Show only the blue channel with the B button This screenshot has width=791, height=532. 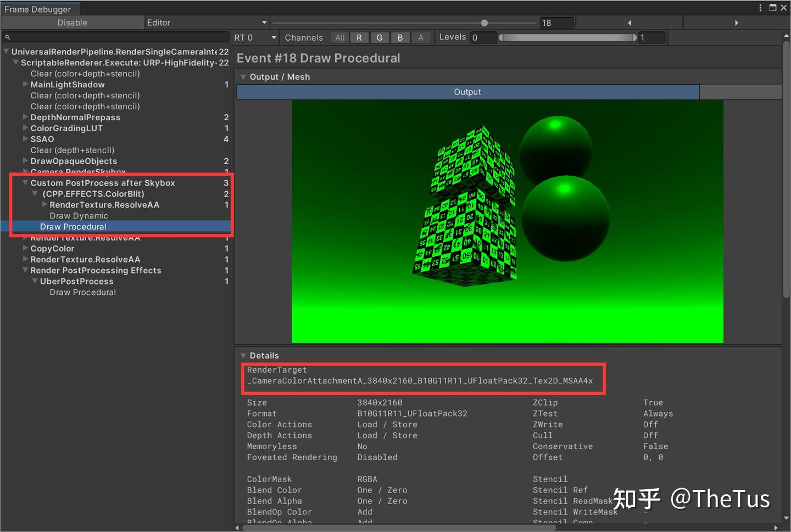pos(400,37)
